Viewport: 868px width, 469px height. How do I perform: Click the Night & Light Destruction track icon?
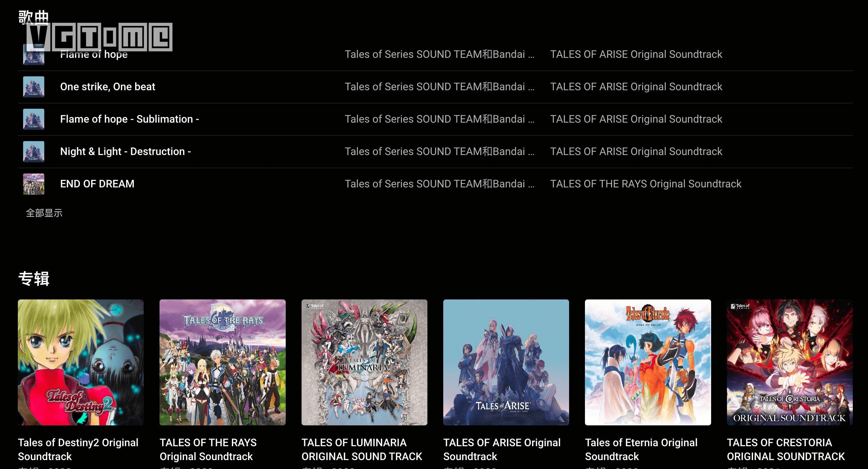(x=33, y=151)
